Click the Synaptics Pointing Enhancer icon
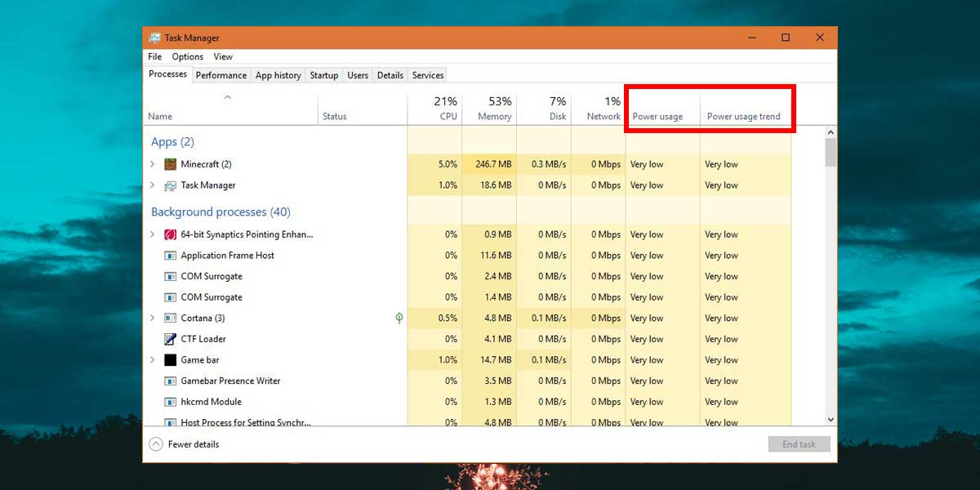Image resolution: width=980 pixels, height=490 pixels. 170,234
